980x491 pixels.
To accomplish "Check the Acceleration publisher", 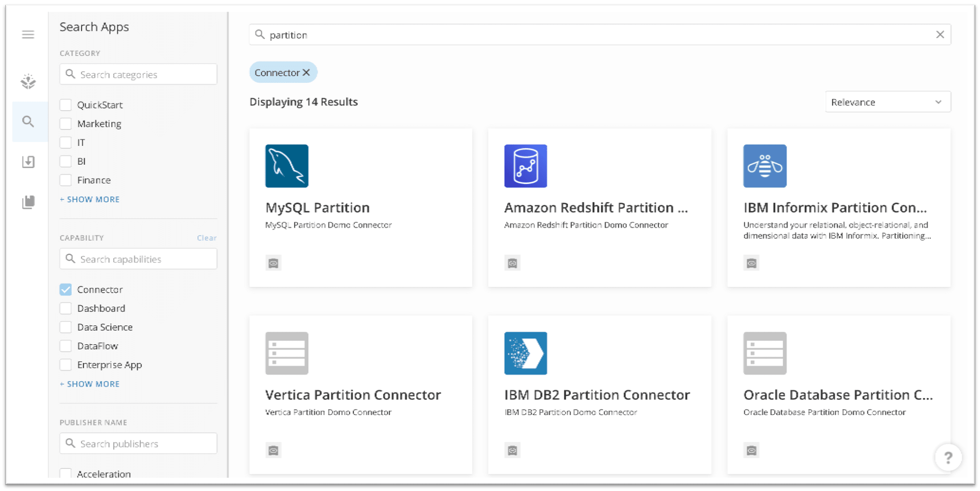I will click(x=65, y=473).
